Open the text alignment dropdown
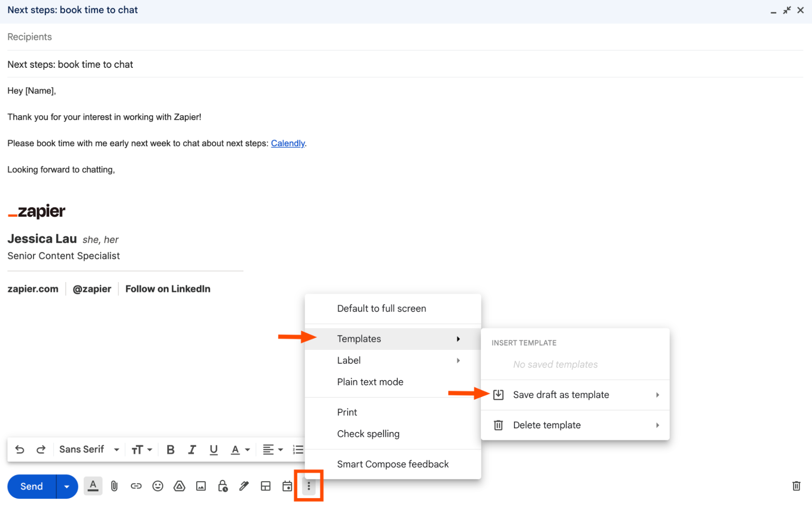The width and height of the screenshot is (812, 505). 273,449
